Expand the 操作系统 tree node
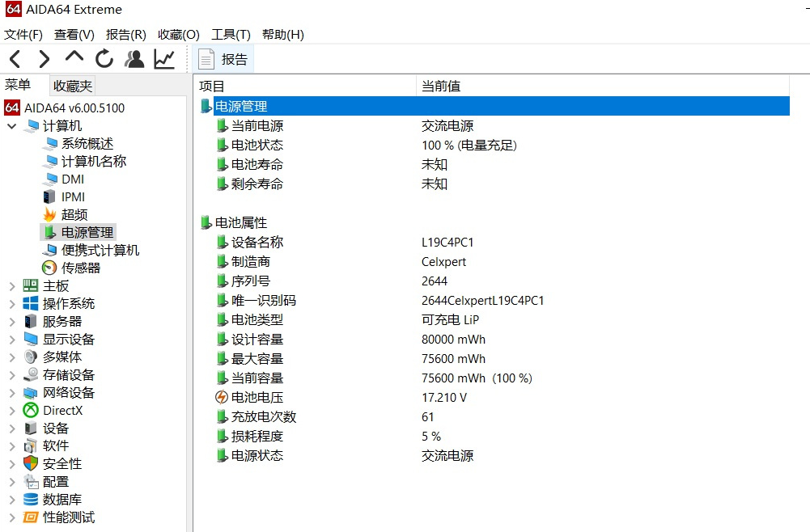The image size is (810, 532). pos(12,303)
